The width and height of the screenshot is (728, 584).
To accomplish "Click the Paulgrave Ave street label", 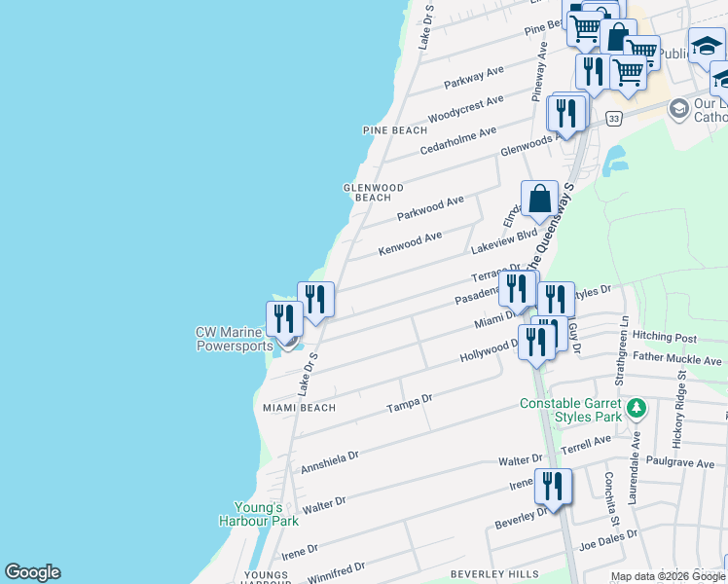I will click(680, 462).
